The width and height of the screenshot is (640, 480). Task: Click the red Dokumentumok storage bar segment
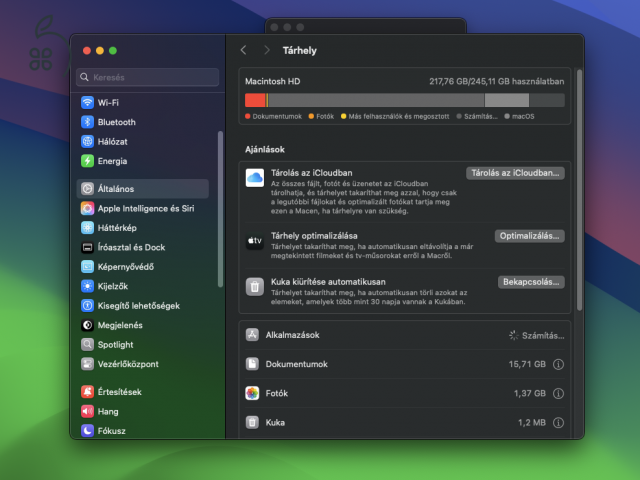pos(255,100)
